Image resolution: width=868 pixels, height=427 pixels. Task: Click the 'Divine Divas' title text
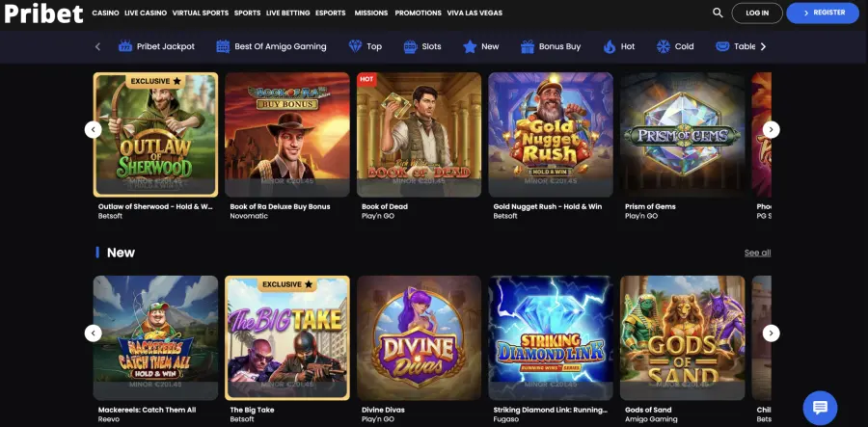pyautogui.click(x=383, y=410)
